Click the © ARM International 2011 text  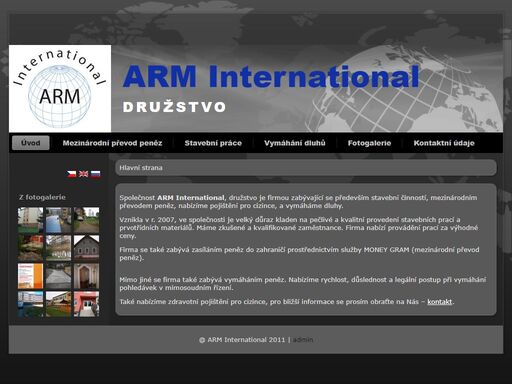[242, 340]
